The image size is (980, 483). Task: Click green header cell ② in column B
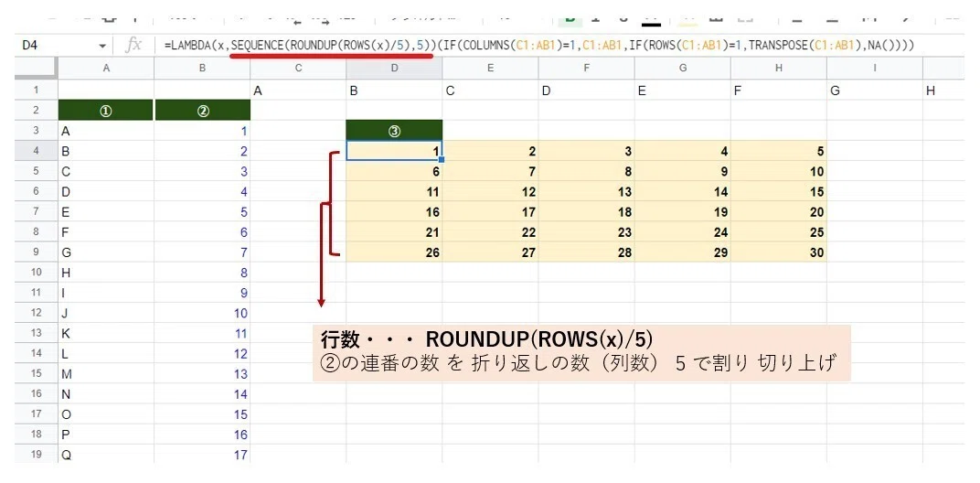203,111
